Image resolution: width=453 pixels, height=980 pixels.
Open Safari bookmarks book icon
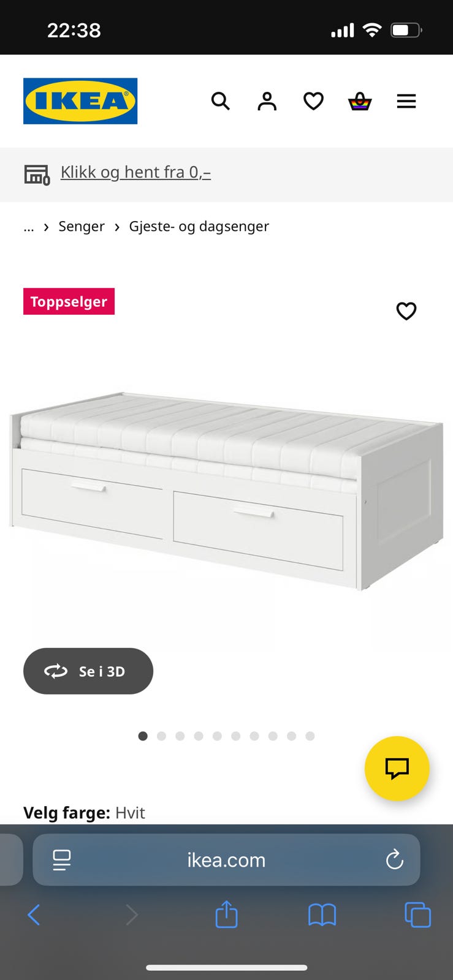pyautogui.click(x=322, y=915)
